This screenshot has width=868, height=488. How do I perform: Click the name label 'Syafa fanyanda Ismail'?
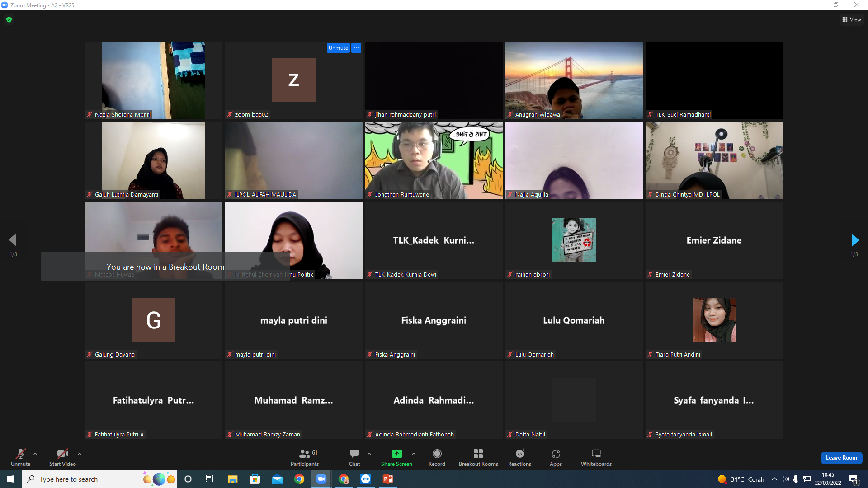coord(684,435)
